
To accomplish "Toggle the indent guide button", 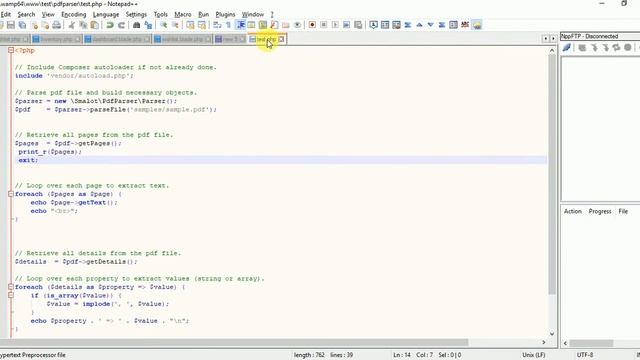I will [x=240, y=25].
